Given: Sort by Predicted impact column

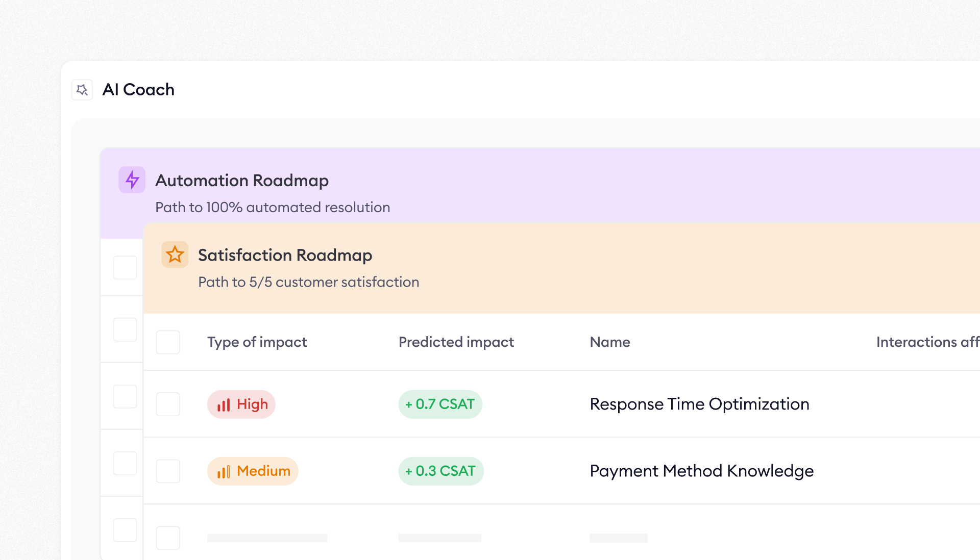Looking at the screenshot, I should coord(456,342).
